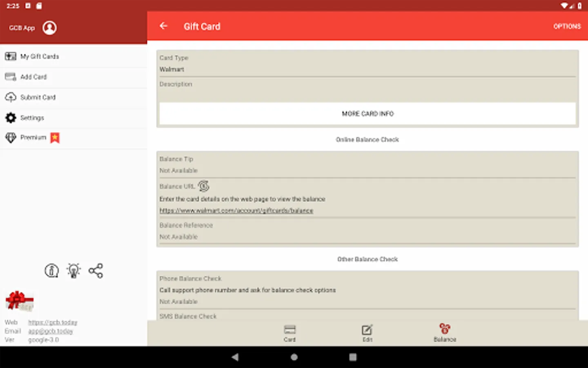
Task: Click the GCB App title text
Action: 22,28
